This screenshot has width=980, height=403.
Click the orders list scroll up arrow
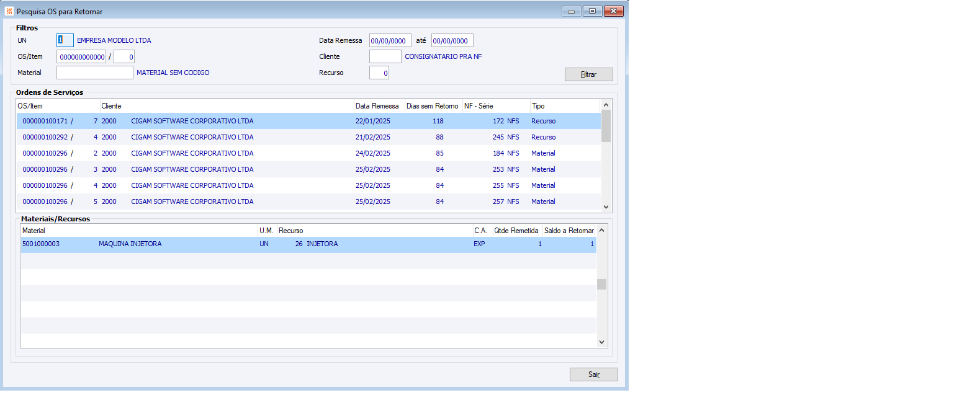coord(606,105)
